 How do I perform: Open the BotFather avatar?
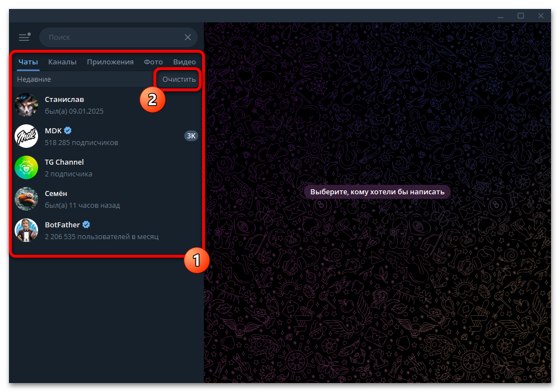26,230
